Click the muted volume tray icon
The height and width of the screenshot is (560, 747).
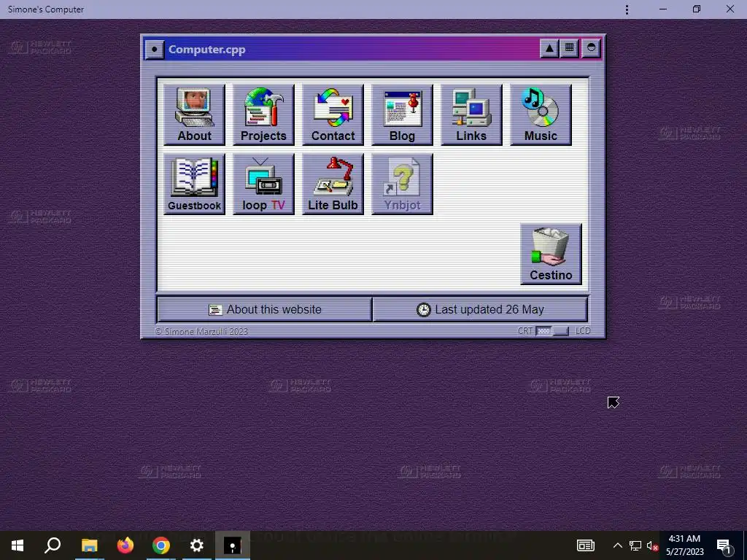(x=652, y=545)
